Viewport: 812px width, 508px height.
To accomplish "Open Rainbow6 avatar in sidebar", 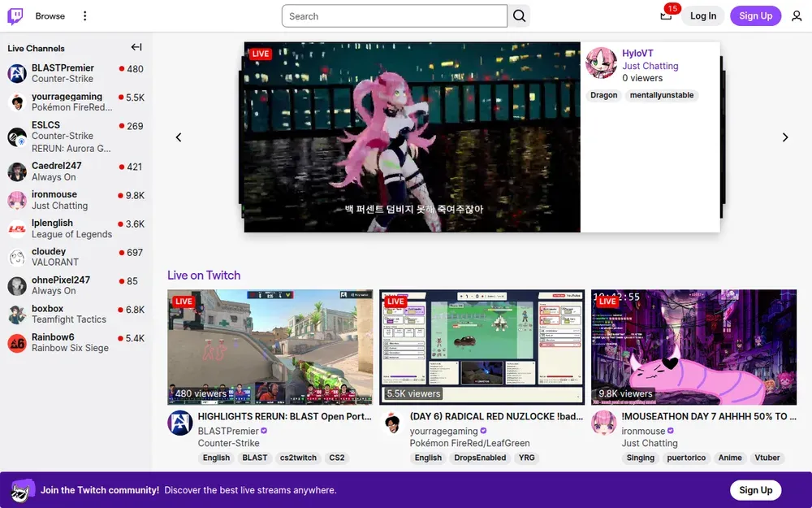I will coord(17,343).
